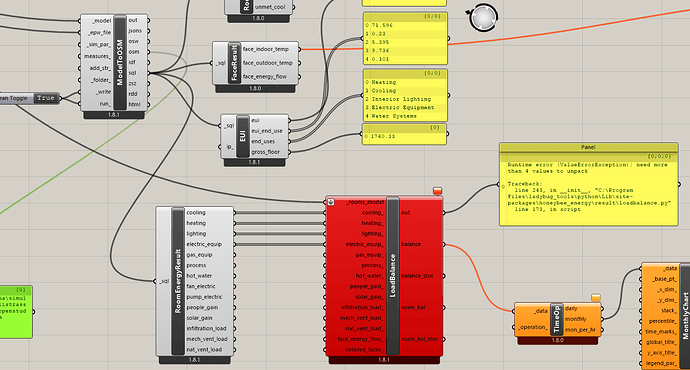Click the people_gain output of RoomEnergyResult

pyautogui.click(x=202, y=308)
